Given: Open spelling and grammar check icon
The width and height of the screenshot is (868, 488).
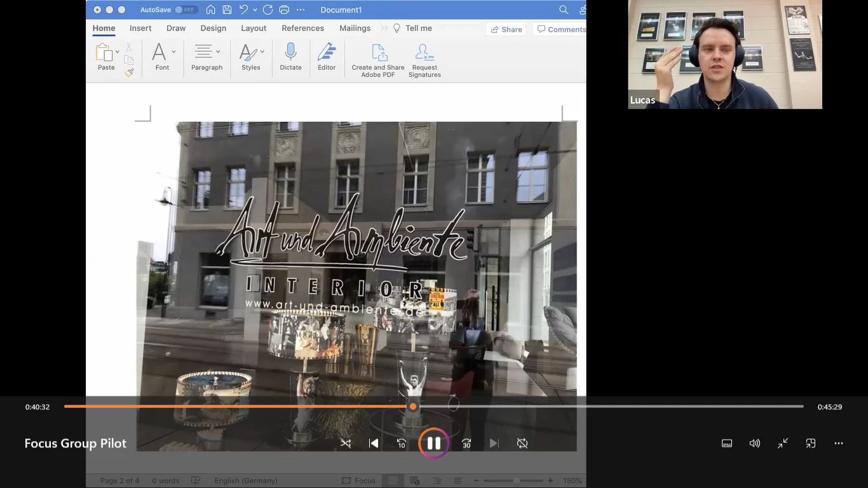Looking at the screenshot, I should [196, 480].
